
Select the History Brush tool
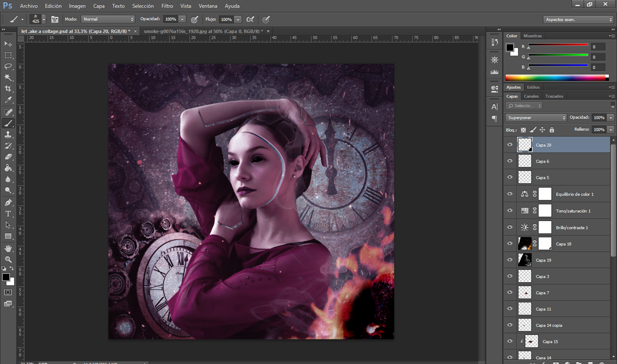tap(8, 146)
